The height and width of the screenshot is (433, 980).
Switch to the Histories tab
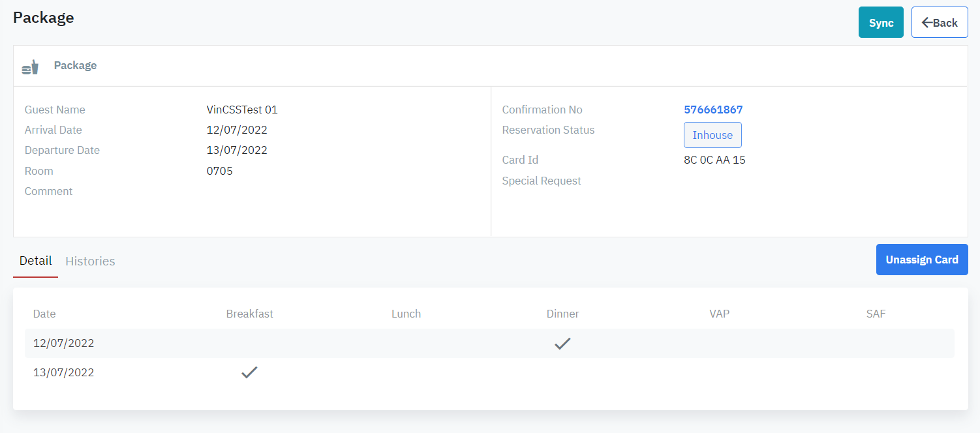pyautogui.click(x=90, y=261)
